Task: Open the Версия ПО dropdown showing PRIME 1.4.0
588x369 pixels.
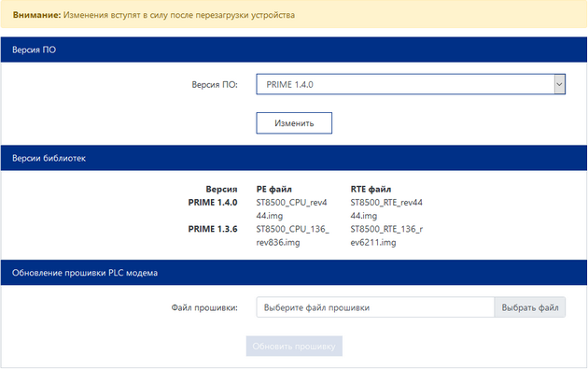Action: pos(411,84)
